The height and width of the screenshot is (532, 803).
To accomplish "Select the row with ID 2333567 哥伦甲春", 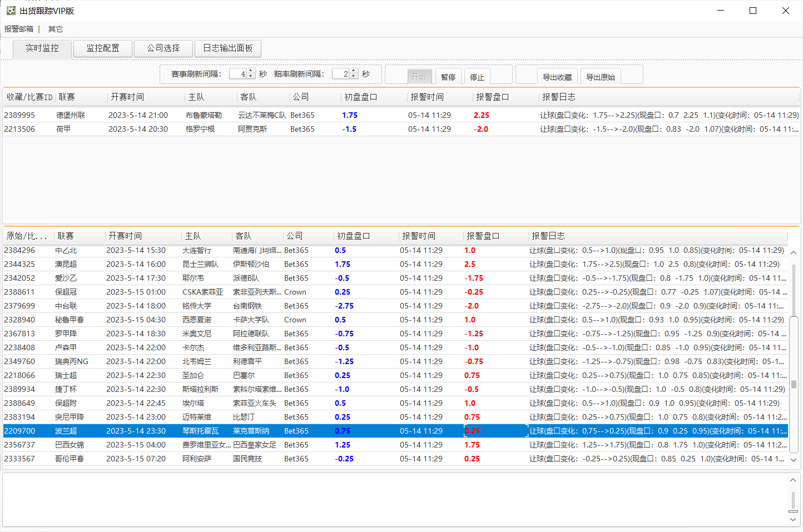I will tap(395, 459).
